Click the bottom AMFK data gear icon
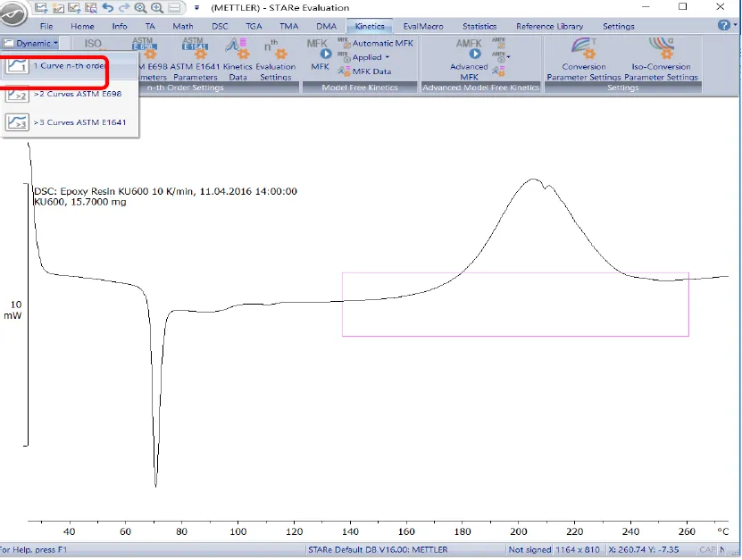 point(499,71)
